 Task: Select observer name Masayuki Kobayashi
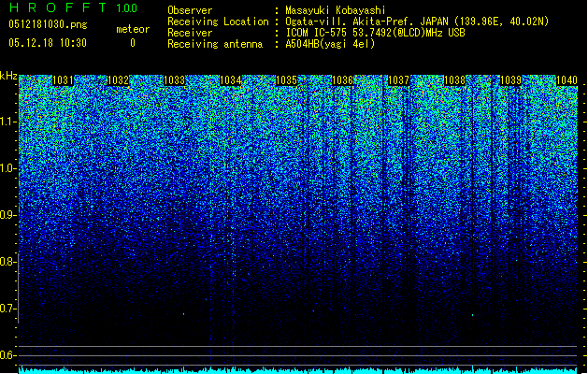point(336,10)
